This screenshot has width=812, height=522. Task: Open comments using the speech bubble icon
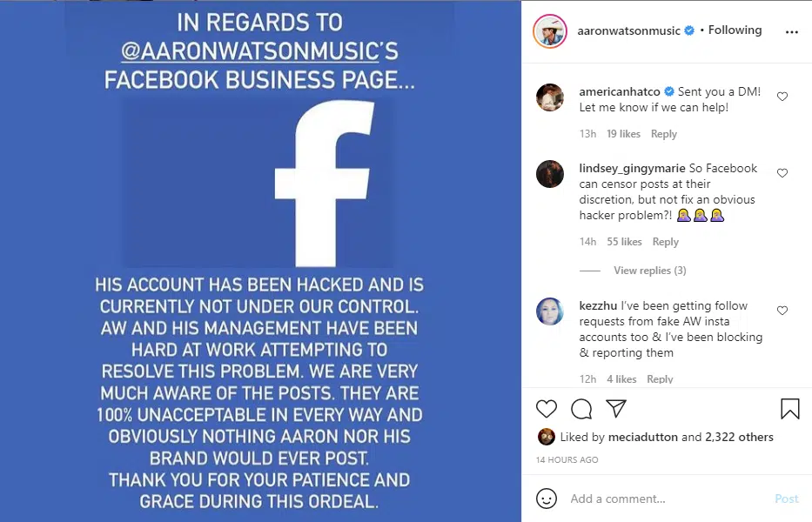(580, 408)
